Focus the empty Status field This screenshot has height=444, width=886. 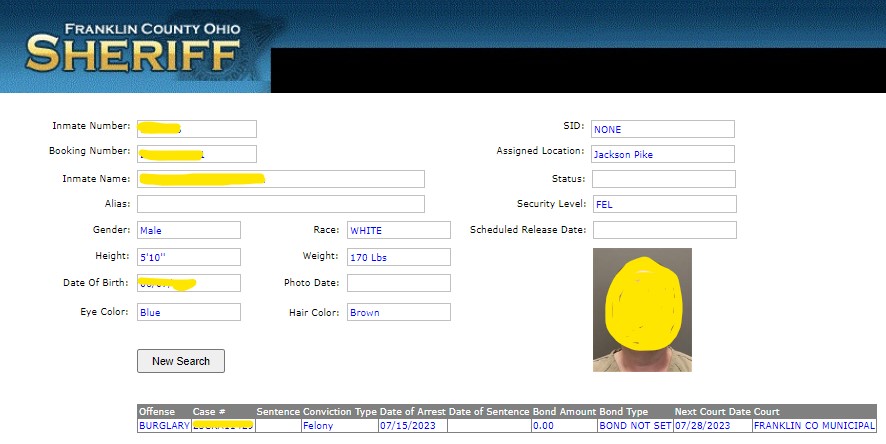click(x=664, y=179)
